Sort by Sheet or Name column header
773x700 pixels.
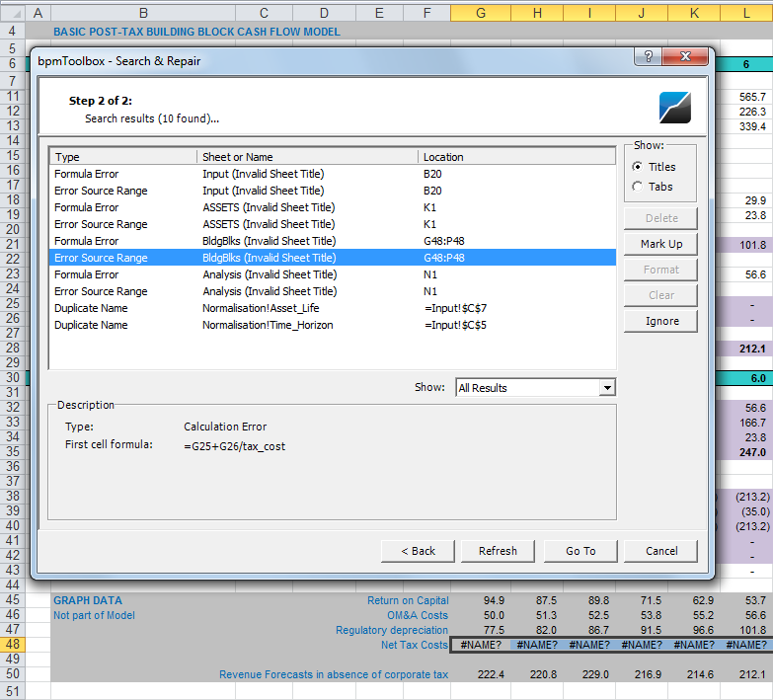(x=308, y=157)
